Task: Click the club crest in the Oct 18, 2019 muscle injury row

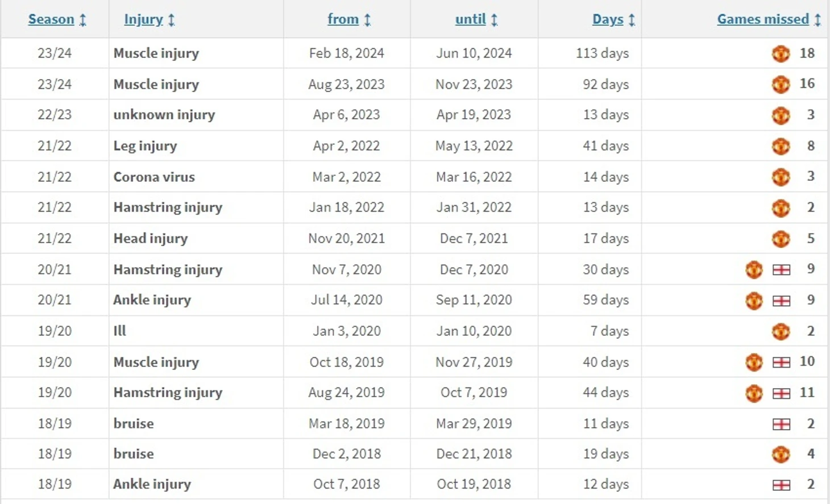Action: click(754, 362)
